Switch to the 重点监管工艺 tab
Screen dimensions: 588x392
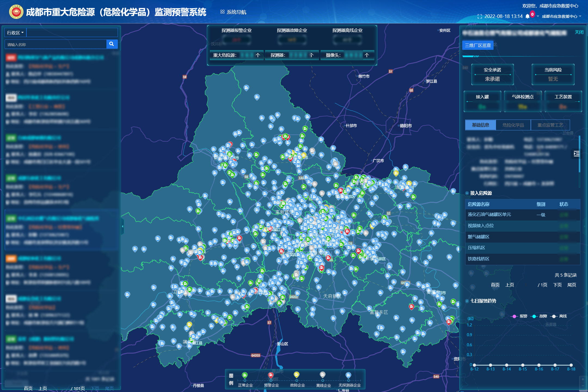pyautogui.click(x=550, y=125)
